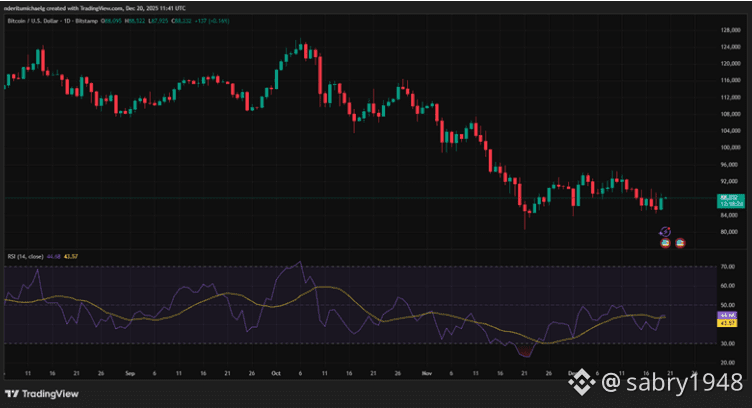Click the RSI (14, close) indicator legend

tap(24, 256)
